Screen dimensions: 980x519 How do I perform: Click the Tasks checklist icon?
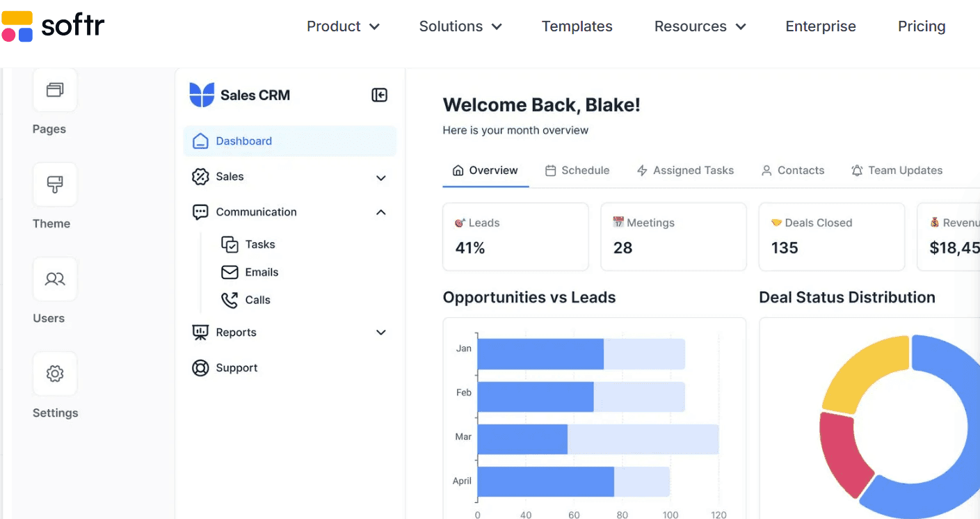click(230, 244)
